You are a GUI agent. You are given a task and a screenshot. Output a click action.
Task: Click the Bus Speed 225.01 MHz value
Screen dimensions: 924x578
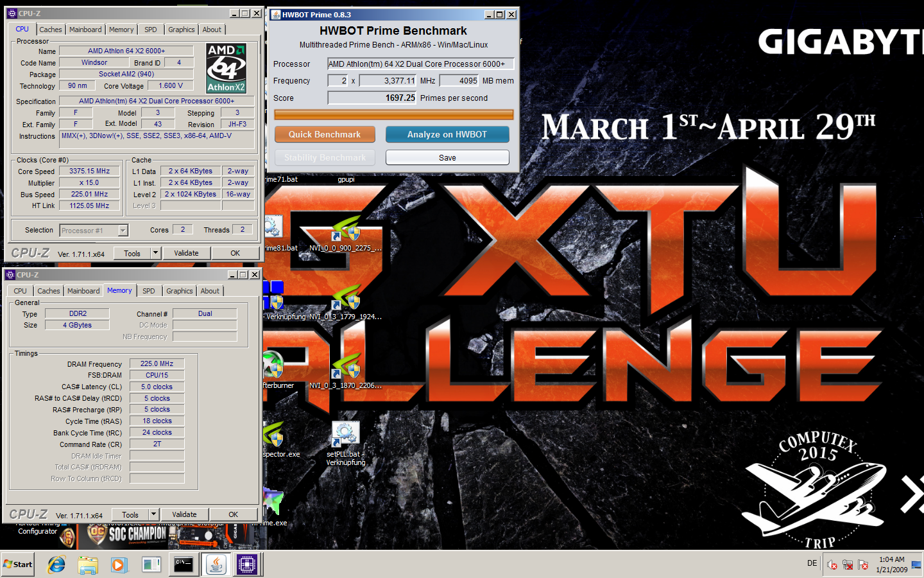click(90, 194)
